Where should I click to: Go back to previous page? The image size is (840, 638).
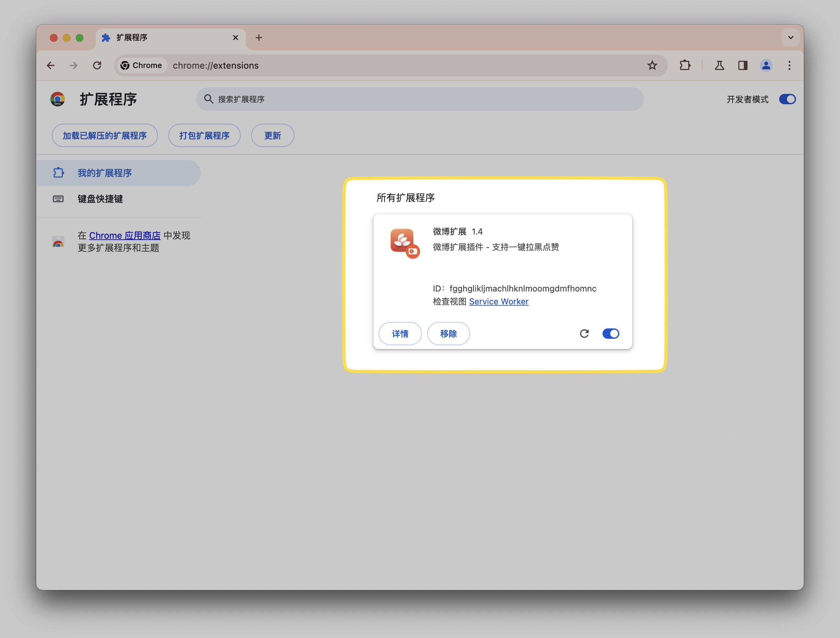click(x=50, y=65)
